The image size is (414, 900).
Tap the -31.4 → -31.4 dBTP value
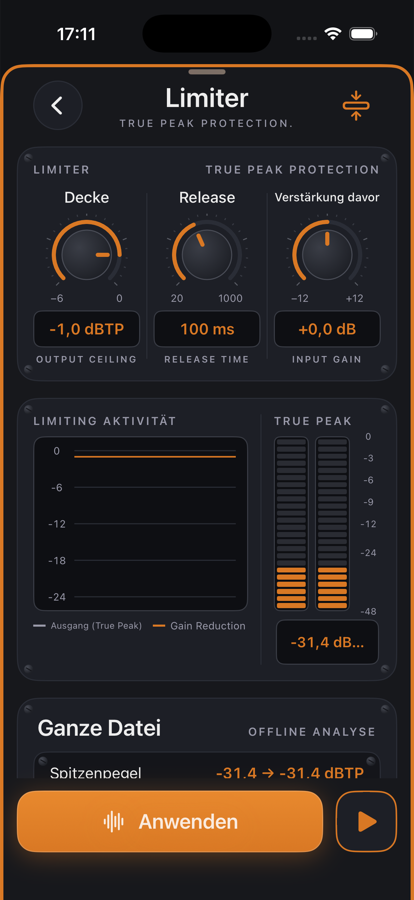click(x=290, y=773)
